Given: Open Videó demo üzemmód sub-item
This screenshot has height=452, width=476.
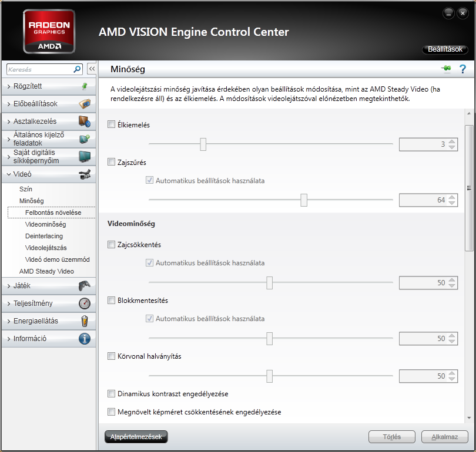Looking at the screenshot, I should pyautogui.click(x=58, y=259).
